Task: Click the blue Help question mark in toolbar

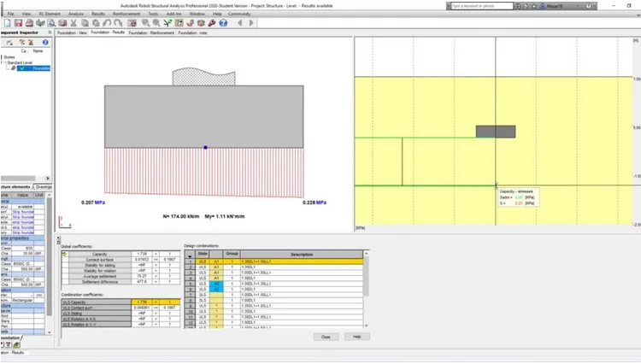Action: tap(223, 23)
